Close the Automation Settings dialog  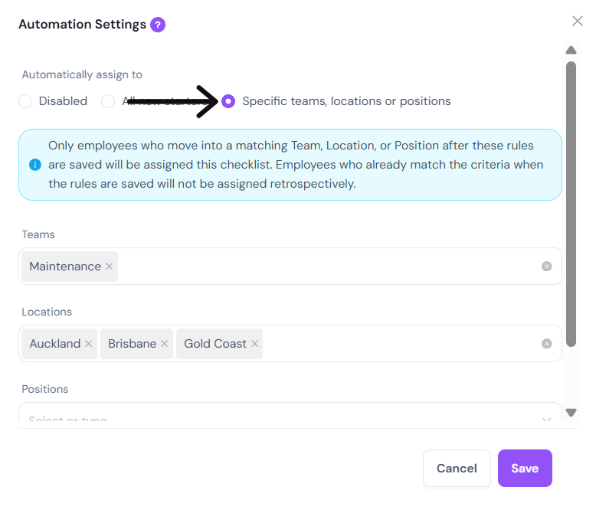point(577,21)
